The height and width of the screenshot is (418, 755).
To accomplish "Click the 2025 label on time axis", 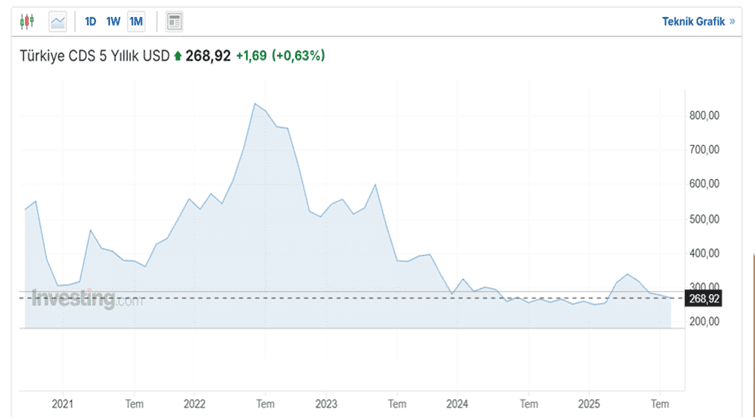I will (x=591, y=403).
